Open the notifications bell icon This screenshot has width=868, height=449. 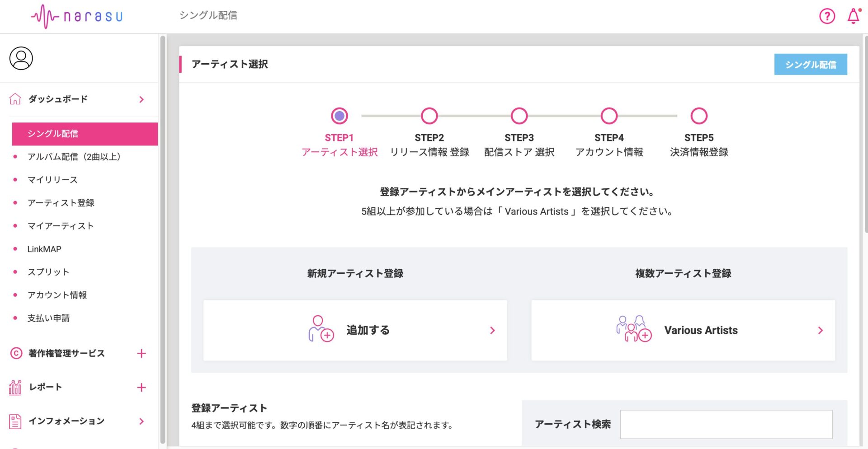(x=853, y=16)
